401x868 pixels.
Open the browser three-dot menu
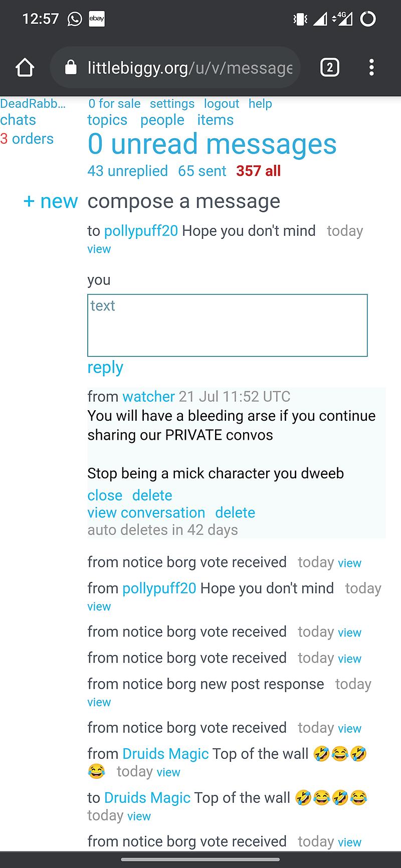click(371, 68)
